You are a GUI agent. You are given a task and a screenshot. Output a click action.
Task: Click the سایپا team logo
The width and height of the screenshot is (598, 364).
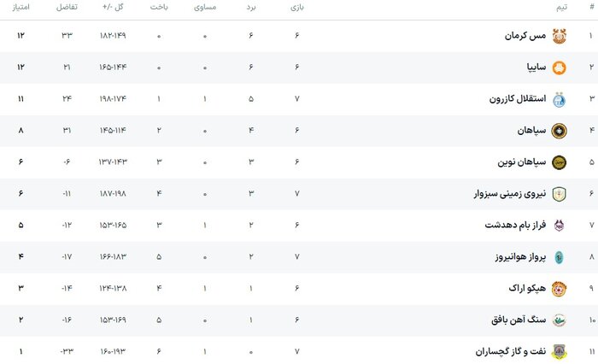[x=559, y=68]
